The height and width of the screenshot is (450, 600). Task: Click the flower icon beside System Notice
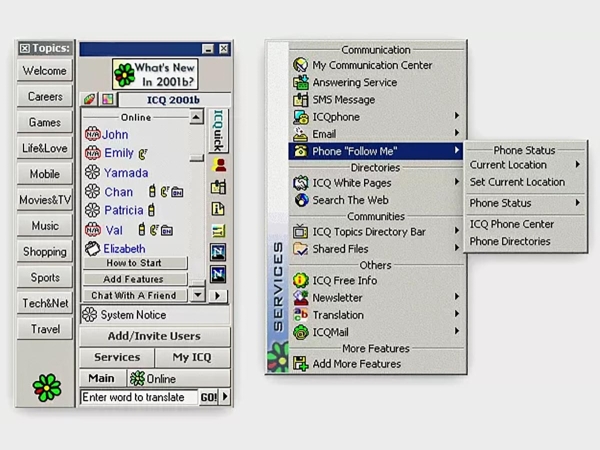coord(90,315)
